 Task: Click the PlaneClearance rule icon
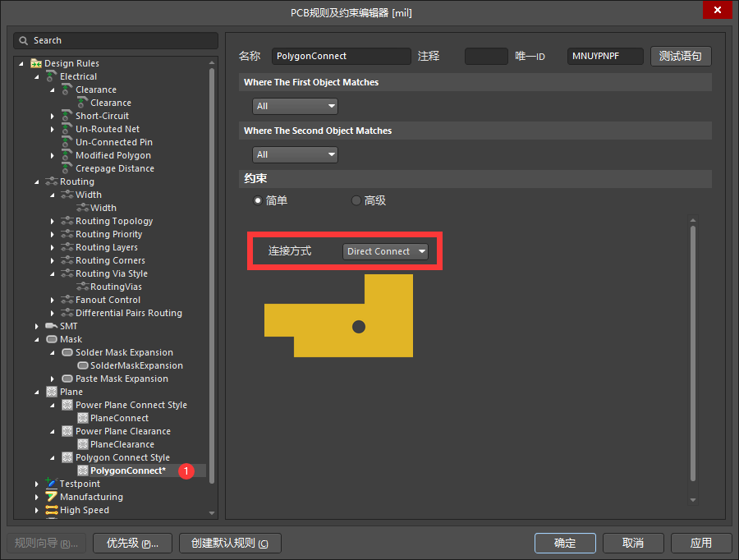[x=82, y=444]
